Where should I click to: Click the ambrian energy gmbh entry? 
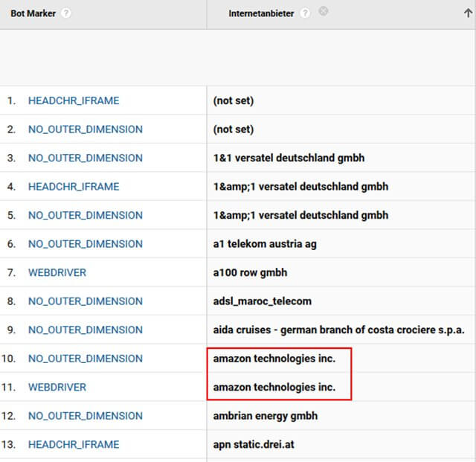click(266, 416)
